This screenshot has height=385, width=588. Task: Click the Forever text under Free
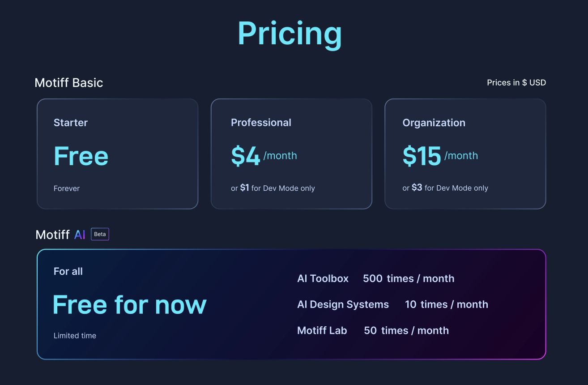pos(67,188)
